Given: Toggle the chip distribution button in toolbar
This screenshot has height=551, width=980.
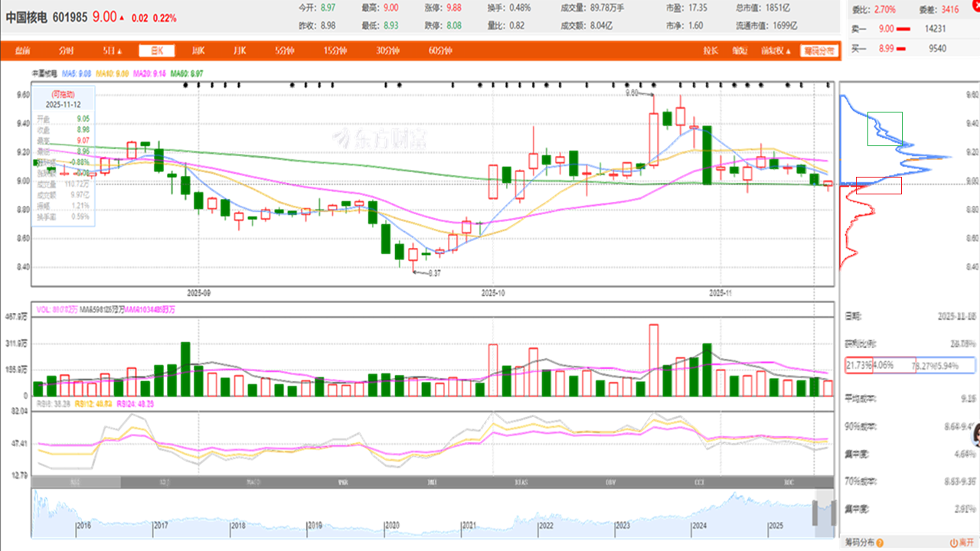Looking at the screenshot, I should 818,51.
